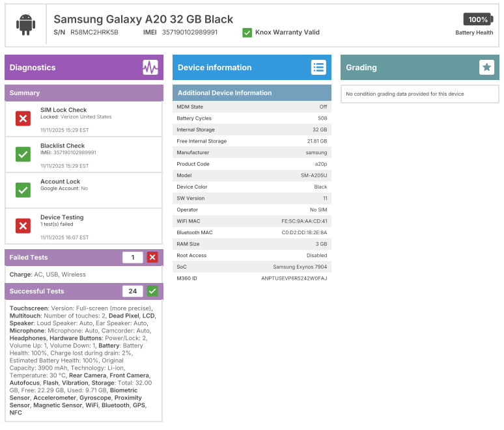Click the red X beside SIM Lock Check
504x430 pixels.
[23, 118]
